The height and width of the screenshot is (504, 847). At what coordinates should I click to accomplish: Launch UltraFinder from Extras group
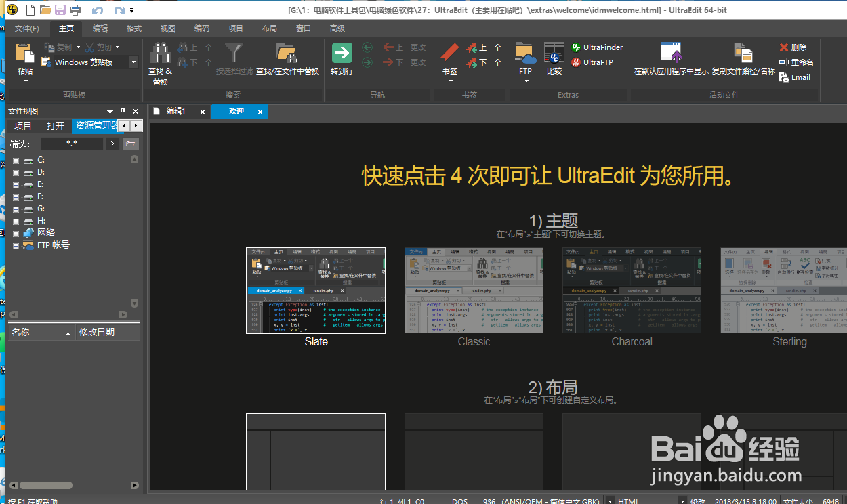pyautogui.click(x=597, y=47)
